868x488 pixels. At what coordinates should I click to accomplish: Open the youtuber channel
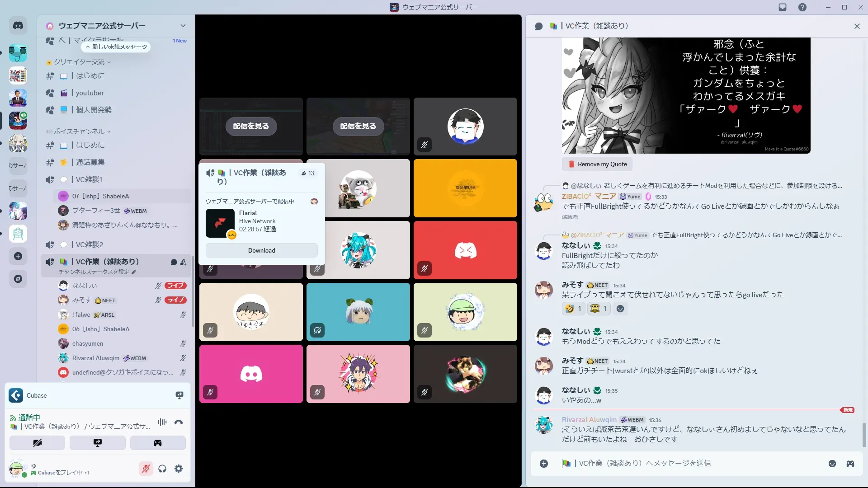(x=90, y=93)
